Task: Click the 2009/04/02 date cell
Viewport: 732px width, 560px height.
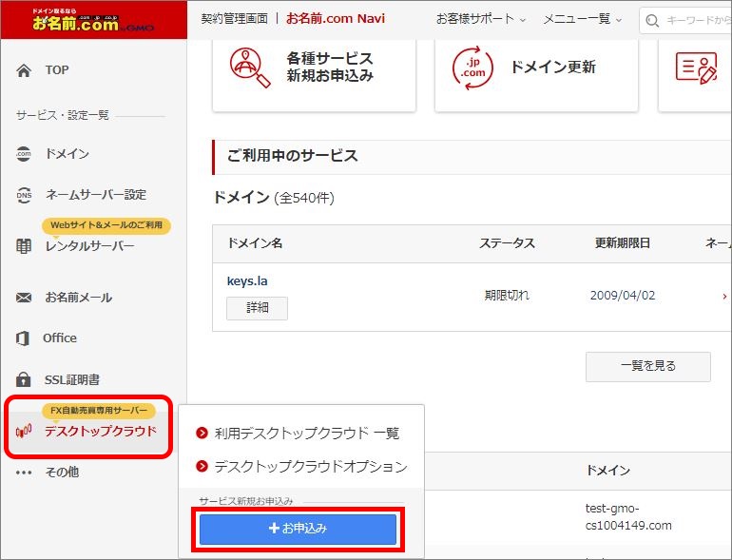Action: [x=623, y=296]
